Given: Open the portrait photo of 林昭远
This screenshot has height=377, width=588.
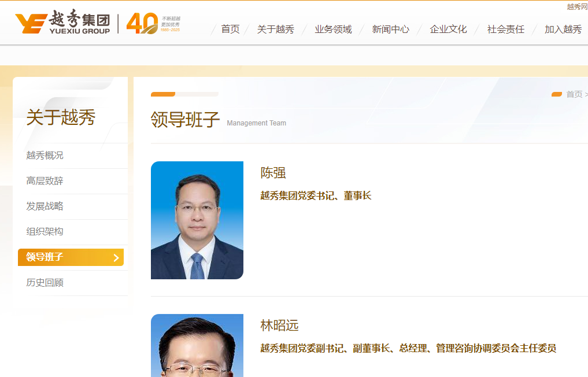Looking at the screenshot, I should click(197, 346).
